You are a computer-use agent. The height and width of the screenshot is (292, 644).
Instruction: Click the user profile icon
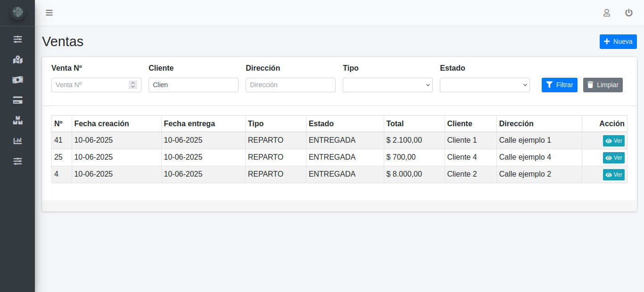pos(607,13)
